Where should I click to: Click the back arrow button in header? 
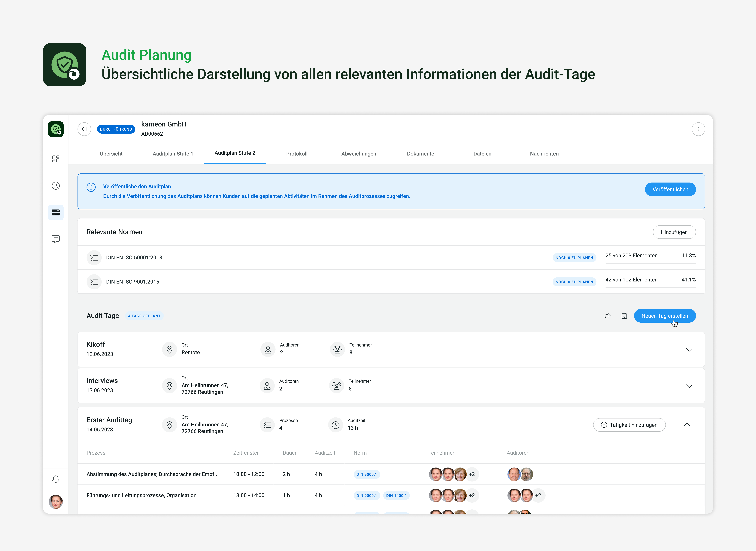(x=84, y=129)
